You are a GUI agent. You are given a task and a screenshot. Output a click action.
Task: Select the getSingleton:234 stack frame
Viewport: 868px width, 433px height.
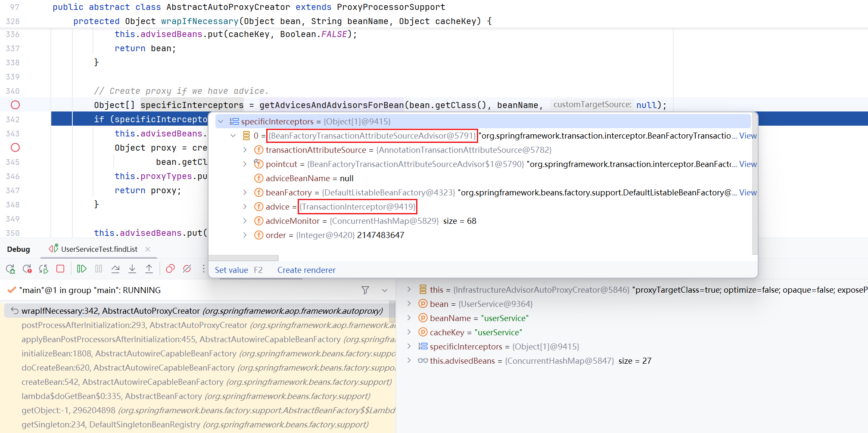coord(198,424)
